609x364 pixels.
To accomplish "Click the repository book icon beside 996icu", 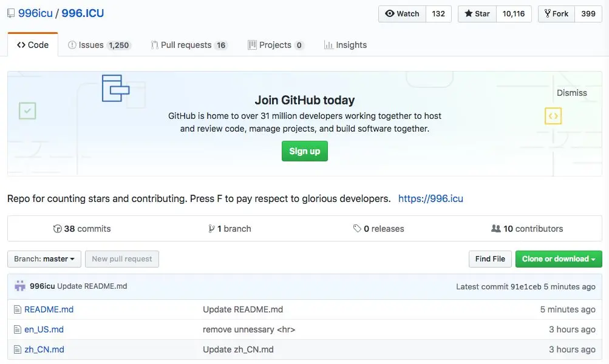I will pos(11,13).
